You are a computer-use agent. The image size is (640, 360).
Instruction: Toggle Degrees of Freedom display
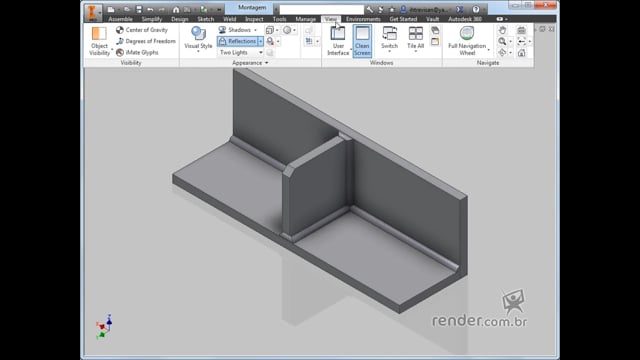pyautogui.click(x=146, y=41)
